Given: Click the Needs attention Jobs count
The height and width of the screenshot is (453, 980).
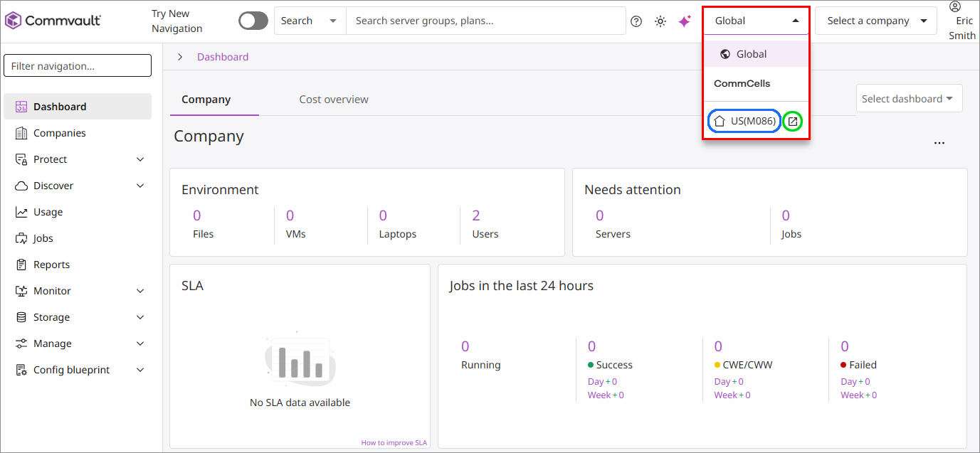Looking at the screenshot, I should [786, 215].
